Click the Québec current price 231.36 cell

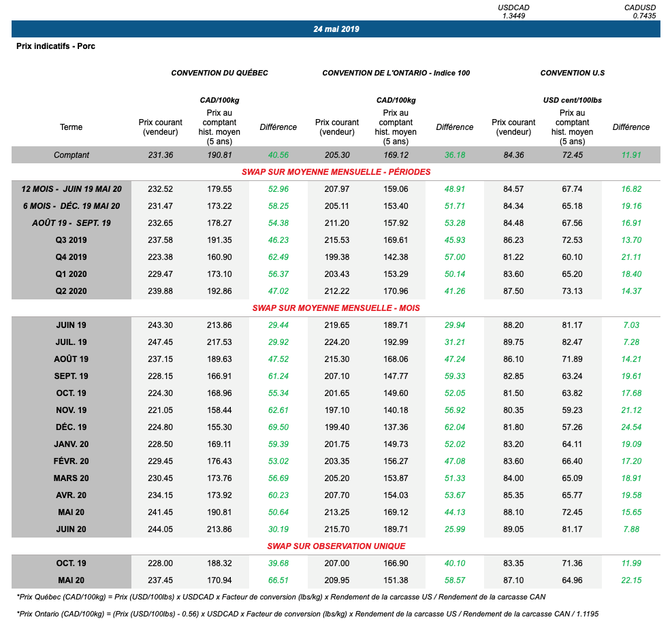(x=160, y=155)
